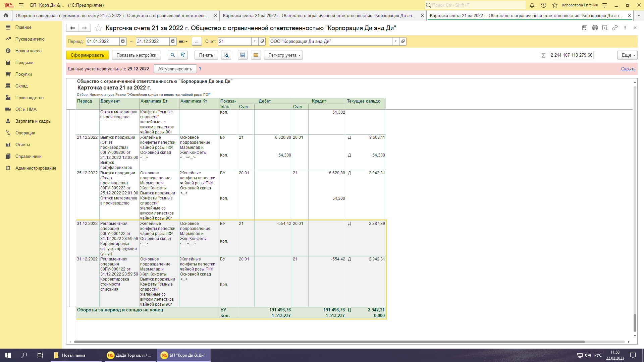The height and width of the screenshot is (362, 644).
Task: Open ДиДи Торговля in the taskbar
Action: (130, 355)
